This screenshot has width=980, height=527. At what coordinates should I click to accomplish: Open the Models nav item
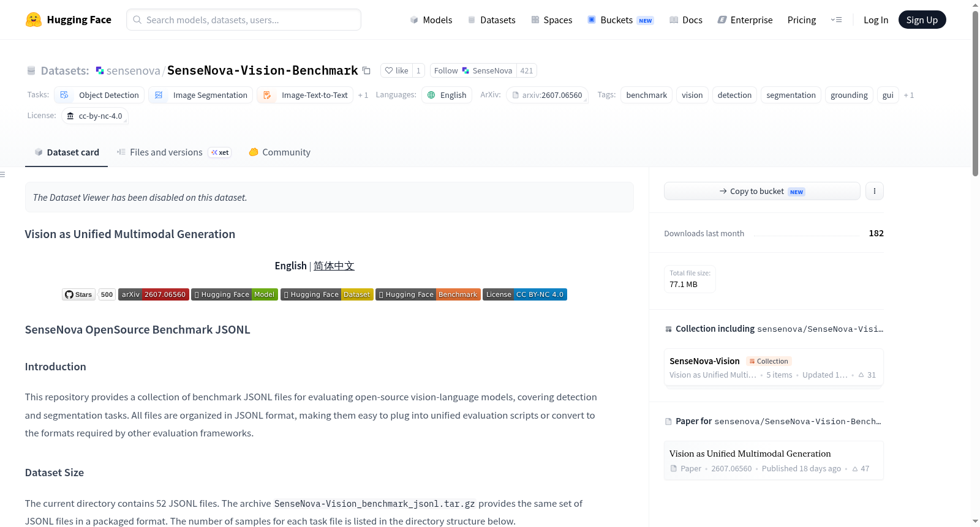point(431,20)
